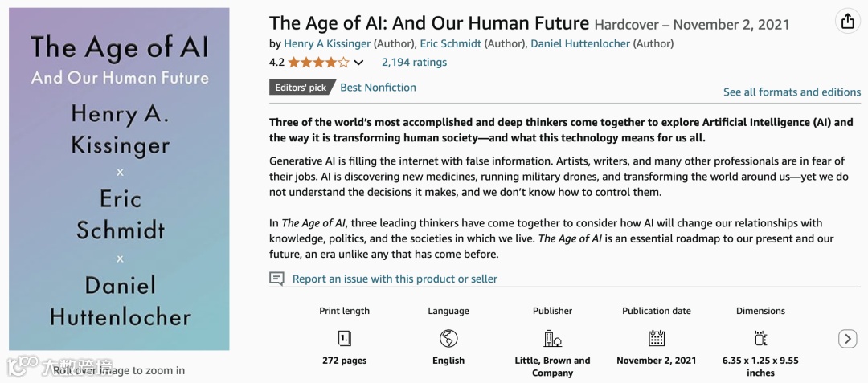Click the star rating icons
Image resolution: width=868 pixels, height=383 pixels.
point(318,63)
